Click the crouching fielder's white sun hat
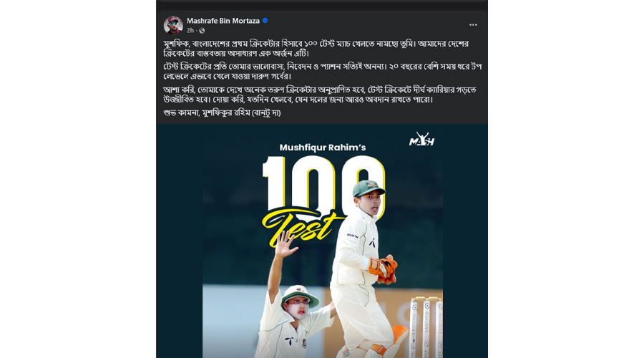This screenshot has height=358, width=644. pos(300,296)
